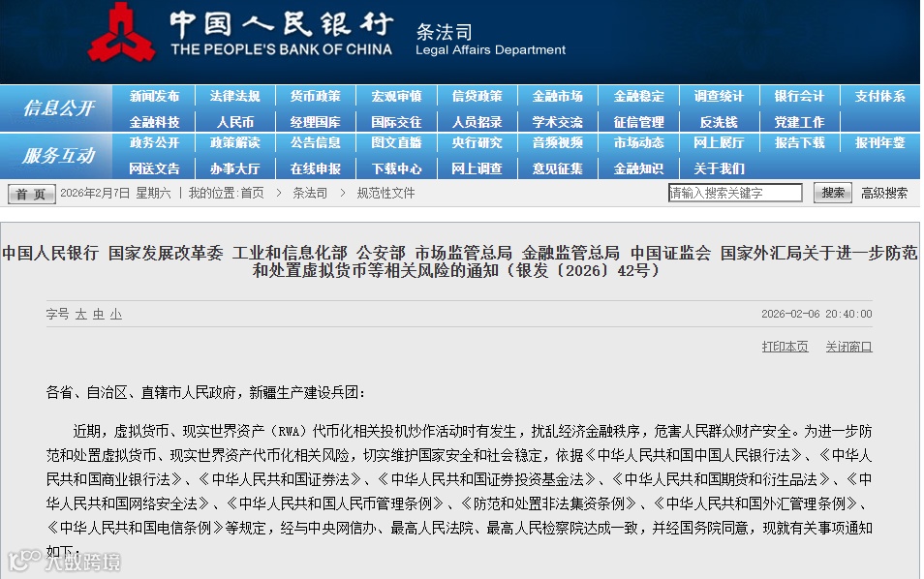The height and width of the screenshot is (579, 924).
Task: Select 信贷政策 in navigation
Action: pyautogui.click(x=477, y=96)
